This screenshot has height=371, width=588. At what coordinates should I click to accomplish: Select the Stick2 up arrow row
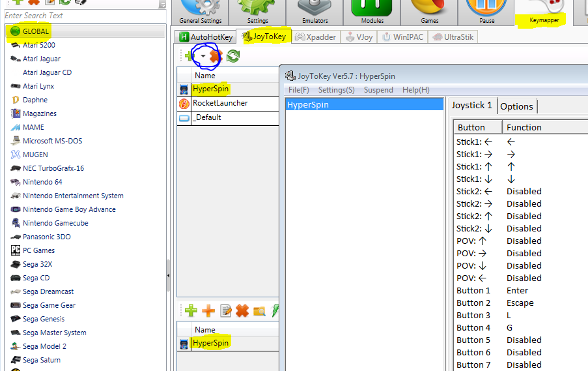coord(521,216)
